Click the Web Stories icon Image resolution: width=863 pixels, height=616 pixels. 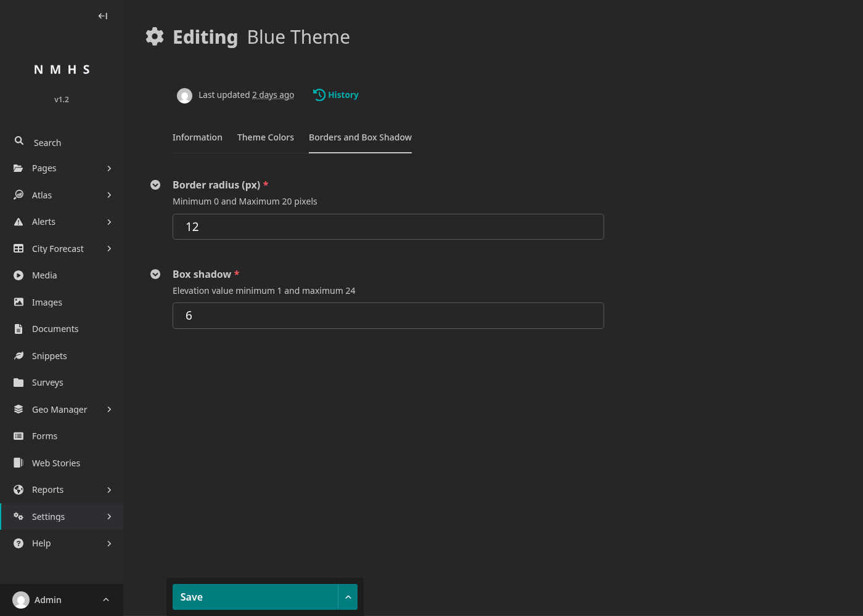click(x=18, y=463)
